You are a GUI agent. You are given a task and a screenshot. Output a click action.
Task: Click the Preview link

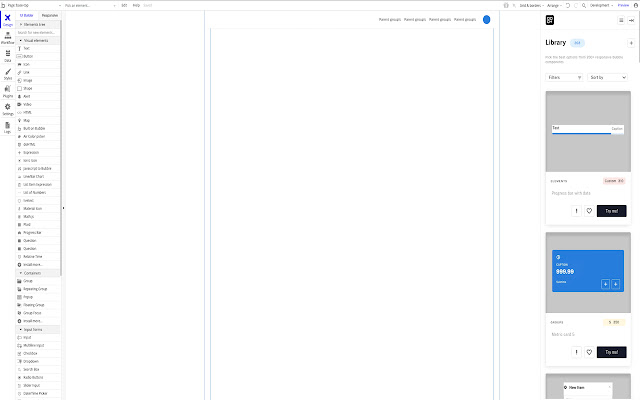(x=623, y=5)
